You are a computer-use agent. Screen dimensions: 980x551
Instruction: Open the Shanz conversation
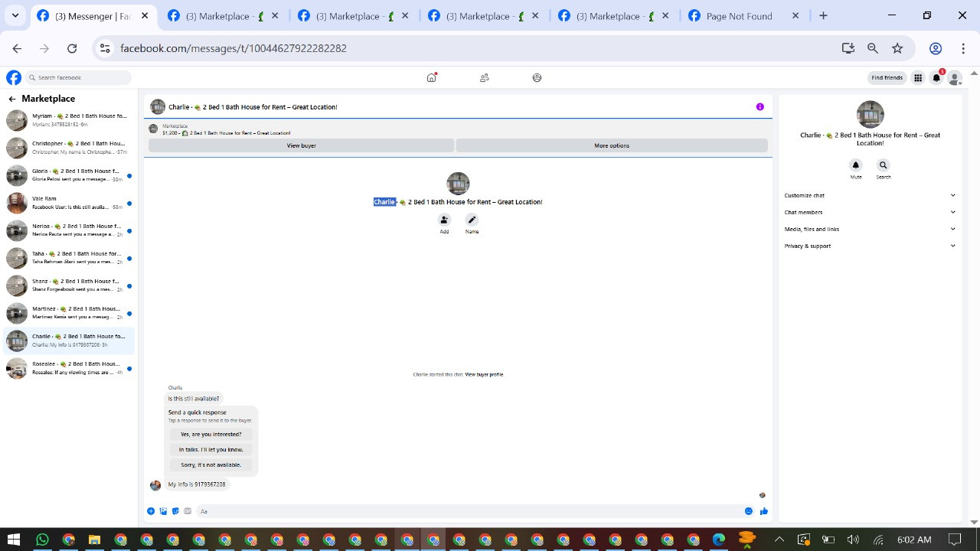coord(69,285)
